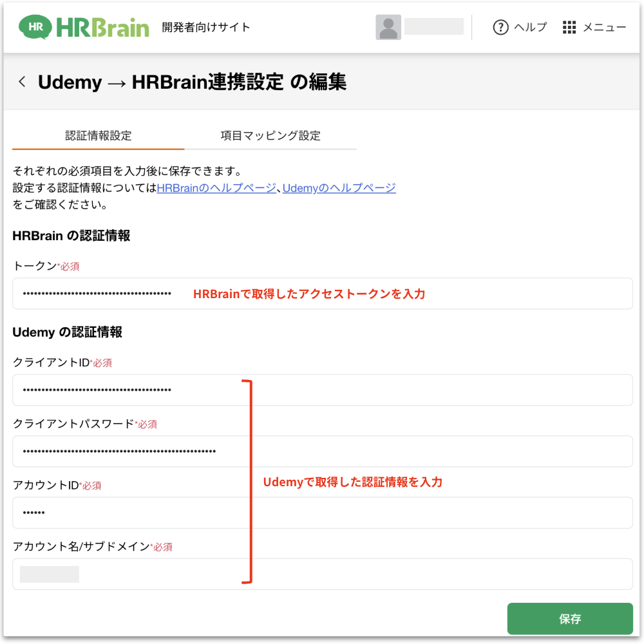The image size is (644, 644).
Task: Click the username beside the avatar
Action: click(434, 27)
